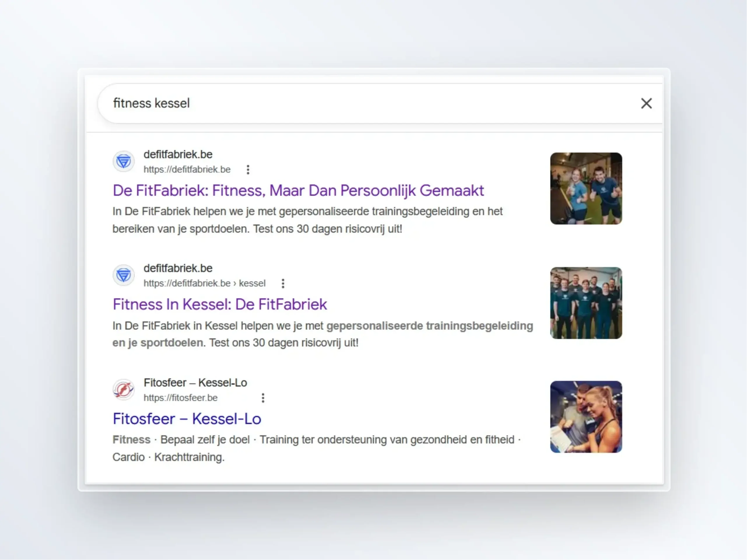The image size is (747, 560).
Task: Open the 'Fitosfeer – Kessel-Lo' blue title link
Action: click(187, 419)
